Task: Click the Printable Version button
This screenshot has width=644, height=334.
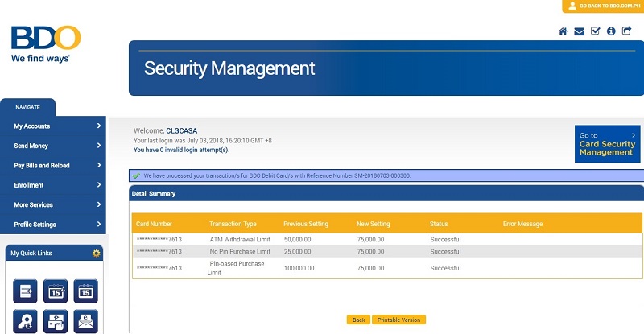Action: point(398,320)
